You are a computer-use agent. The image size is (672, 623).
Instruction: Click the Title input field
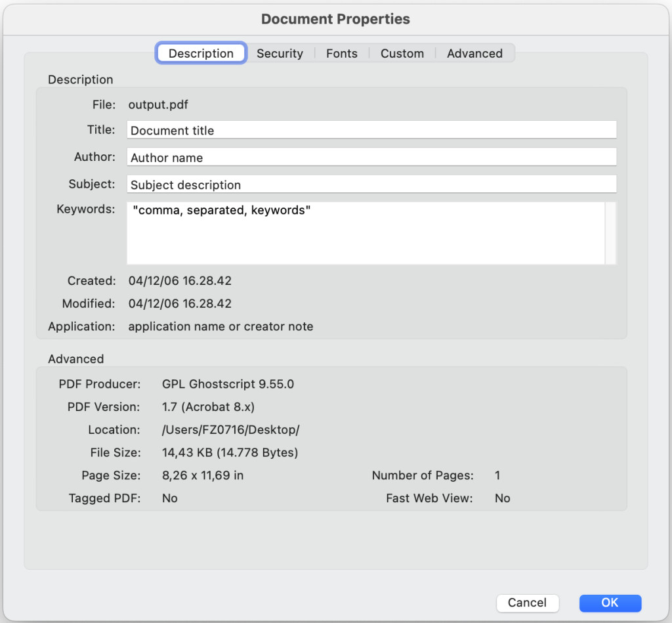tap(371, 130)
